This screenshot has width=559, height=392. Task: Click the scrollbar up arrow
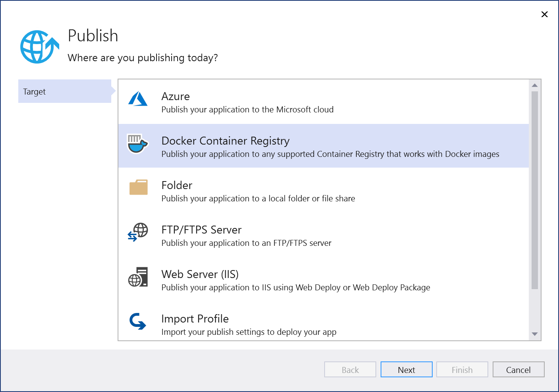534,84
